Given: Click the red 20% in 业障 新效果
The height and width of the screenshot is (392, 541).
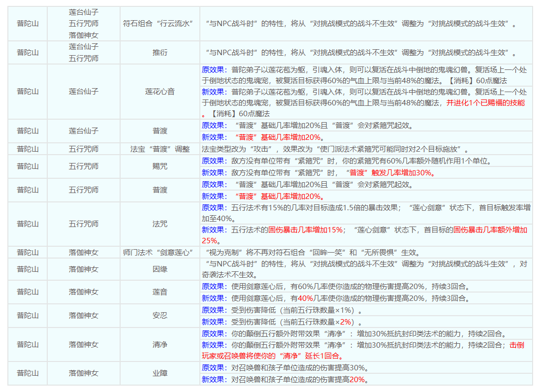Looking at the screenshot, I should click(357, 380).
